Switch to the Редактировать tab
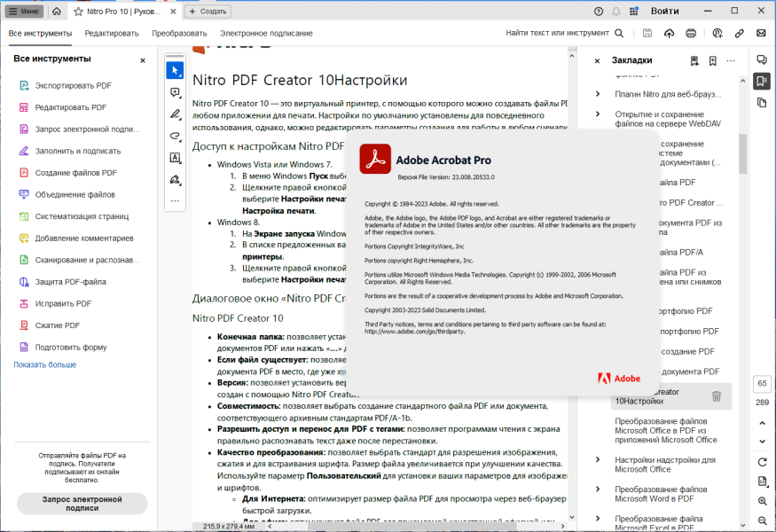The width and height of the screenshot is (776, 532). point(112,33)
